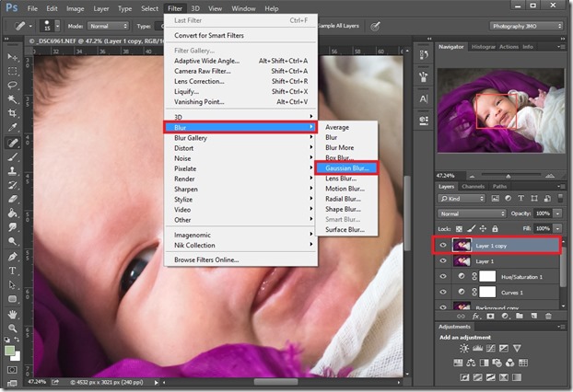Image resolution: width=573 pixels, height=392 pixels.
Task: Switch to the Paths tab
Action: click(x=499, y=187)
